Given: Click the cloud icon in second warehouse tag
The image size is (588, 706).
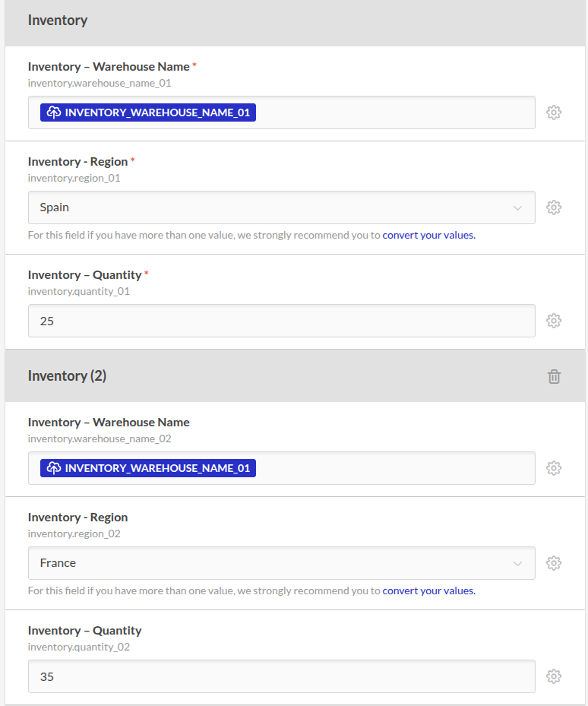Looking at the screenshot, I should point(54,468).
